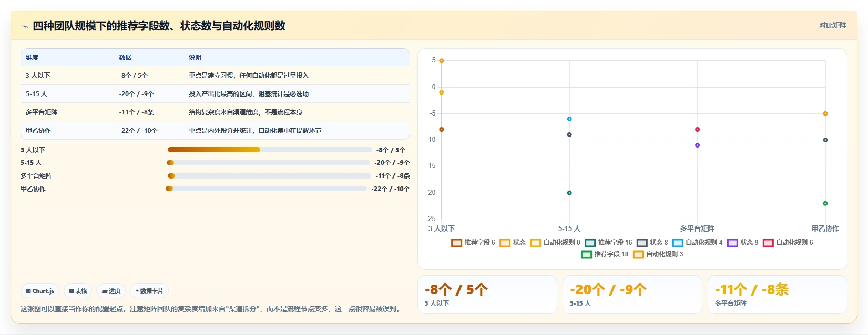Image resolution: width=868 pixels, height=335 pixels.
Task: Click the brown data point above 3 人以下
Action: coord(442,130)
